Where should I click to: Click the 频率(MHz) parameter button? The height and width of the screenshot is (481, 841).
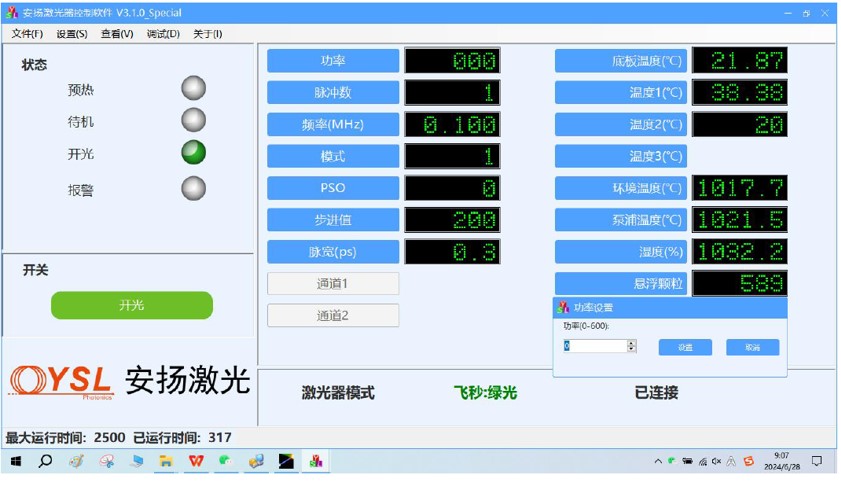pos(333,124)
